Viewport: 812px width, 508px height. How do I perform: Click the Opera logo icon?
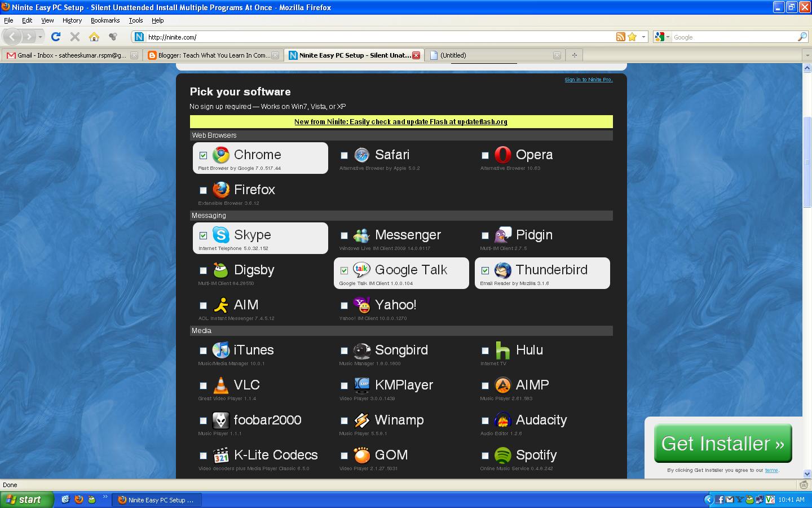[x=502, y=155]
